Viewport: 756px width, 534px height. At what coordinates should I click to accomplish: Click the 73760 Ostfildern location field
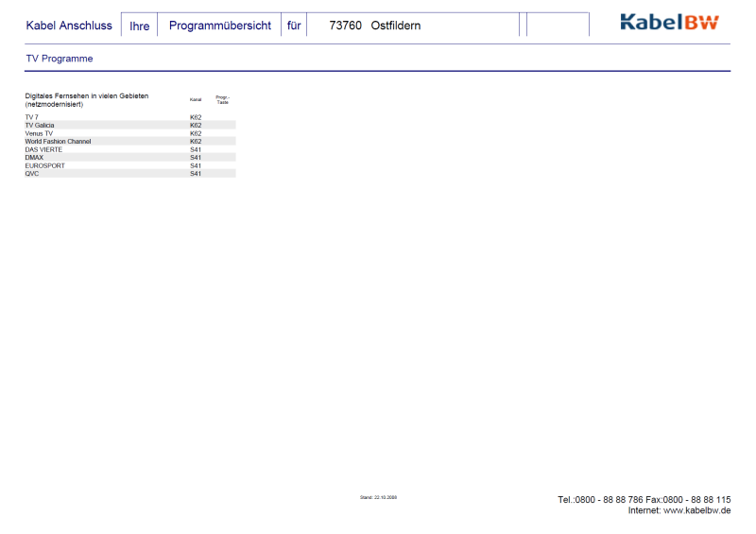click(x=374, y=26)
